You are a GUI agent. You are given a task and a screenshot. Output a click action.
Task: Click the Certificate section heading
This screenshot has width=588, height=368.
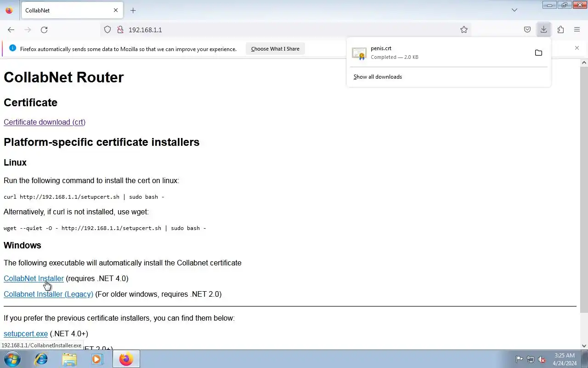click(31, 103)
